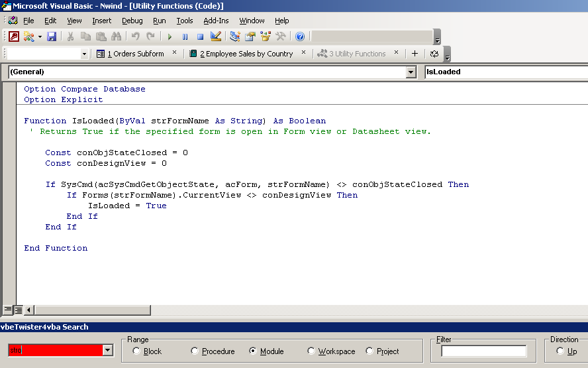Image resolution: width=588 pixels, height=368 pixels.
Task: Open Find with the binoculars icon
Action: click(117, 36)
